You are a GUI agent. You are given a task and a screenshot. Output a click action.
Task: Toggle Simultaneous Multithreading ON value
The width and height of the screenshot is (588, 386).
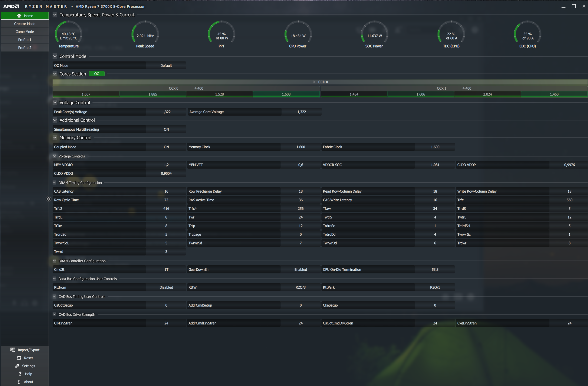[166, 129]
